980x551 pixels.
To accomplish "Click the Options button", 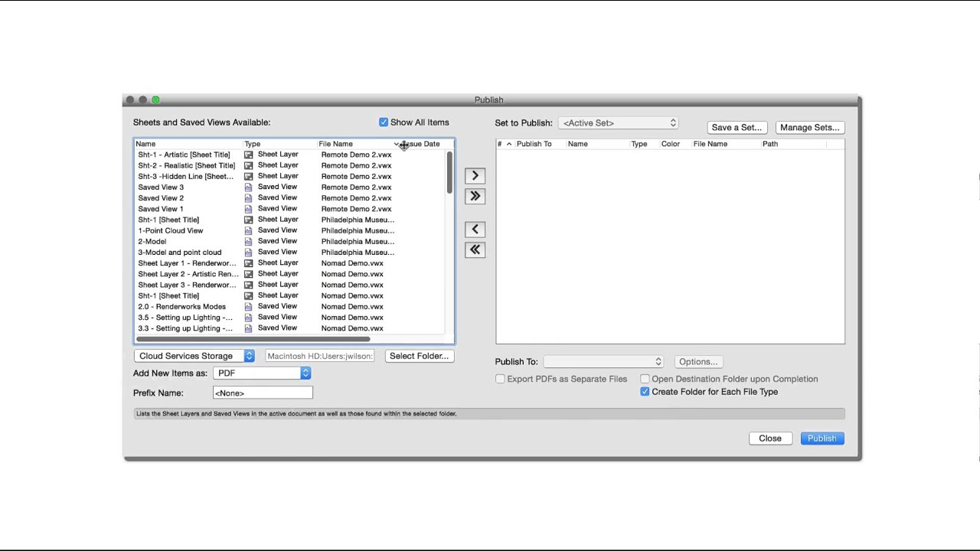I will (x=698, y=362).
